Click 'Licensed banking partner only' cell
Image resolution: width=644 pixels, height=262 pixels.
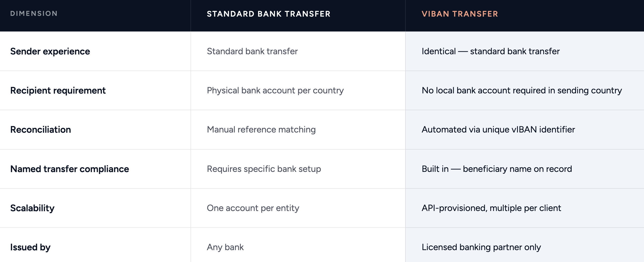pos(481,247)
